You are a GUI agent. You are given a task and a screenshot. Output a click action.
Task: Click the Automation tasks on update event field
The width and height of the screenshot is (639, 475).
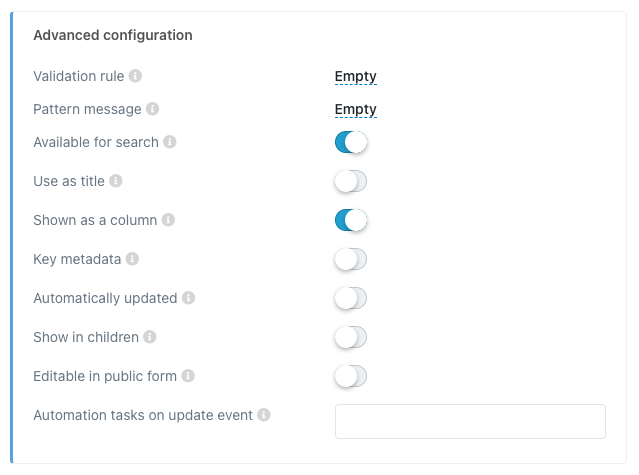coord(470,421)
